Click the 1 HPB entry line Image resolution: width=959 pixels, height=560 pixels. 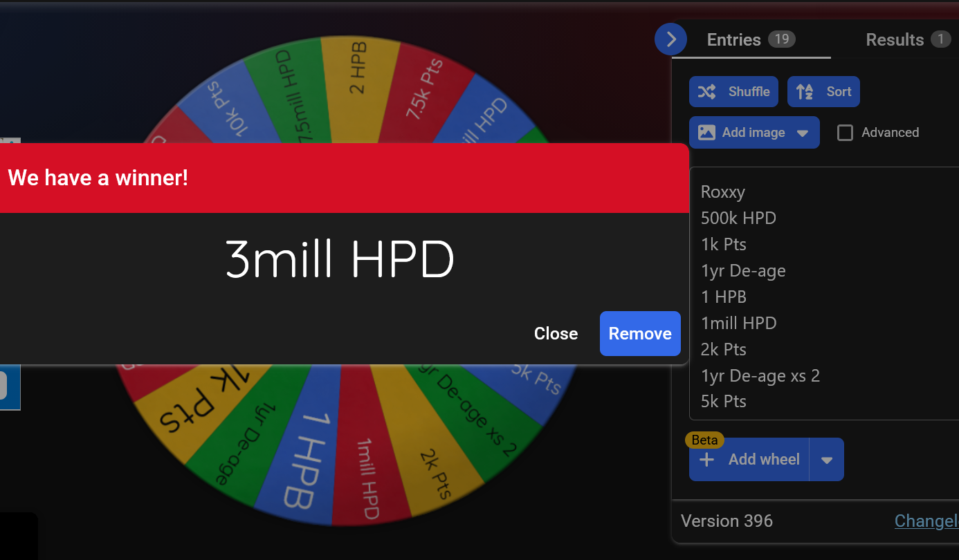coord(723,297)
